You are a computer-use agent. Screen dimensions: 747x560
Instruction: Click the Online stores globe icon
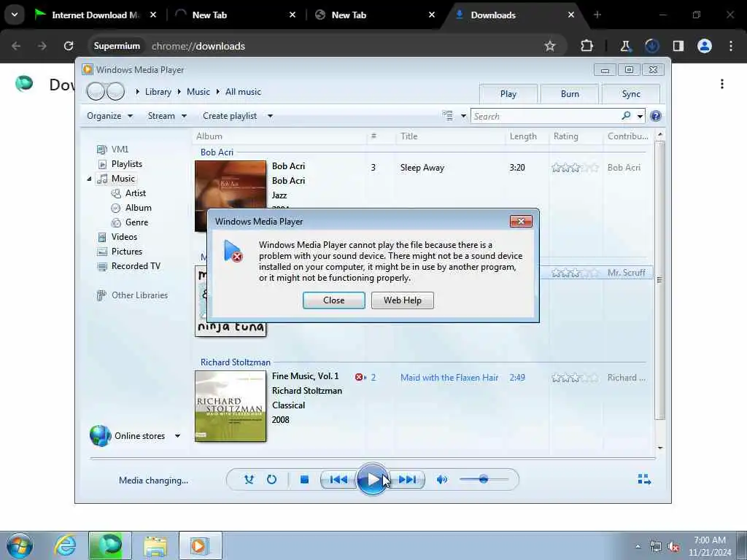[x=101, y=436]
